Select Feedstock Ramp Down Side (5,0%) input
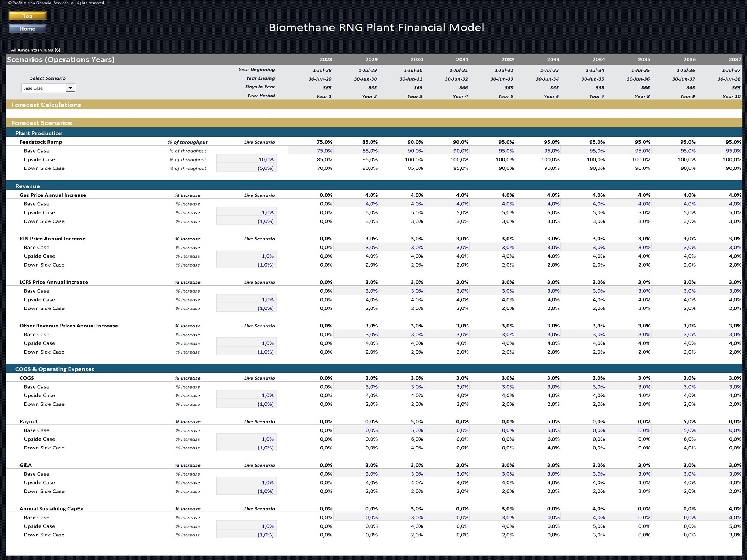Viewport: 747px width, 560px height. [x=247, y=168]
